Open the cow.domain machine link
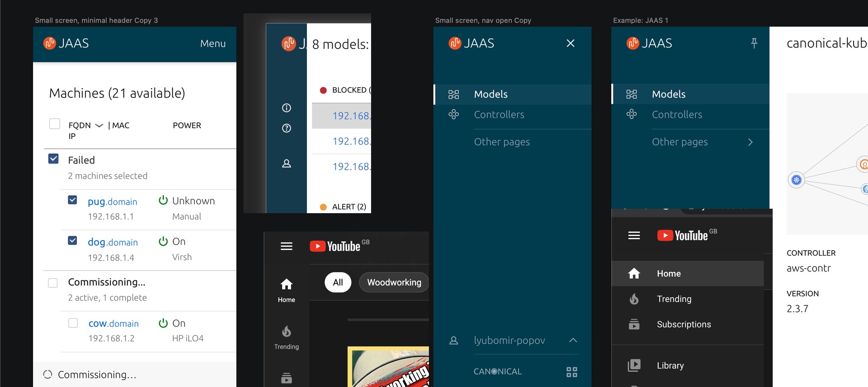 [x=113, y=323]
